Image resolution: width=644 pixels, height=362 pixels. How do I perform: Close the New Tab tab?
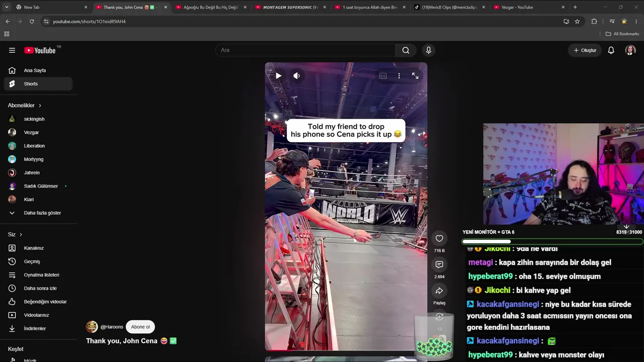[86, 7]
